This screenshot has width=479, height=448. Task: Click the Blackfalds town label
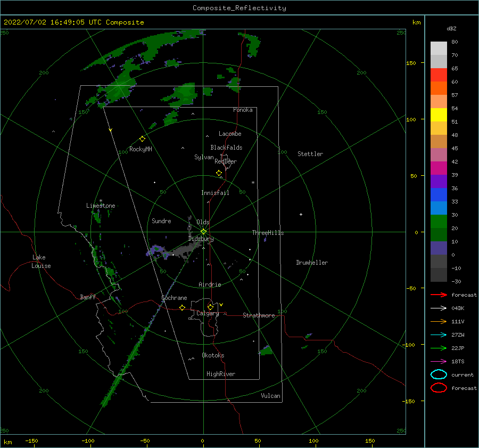[x=226, y=148]
